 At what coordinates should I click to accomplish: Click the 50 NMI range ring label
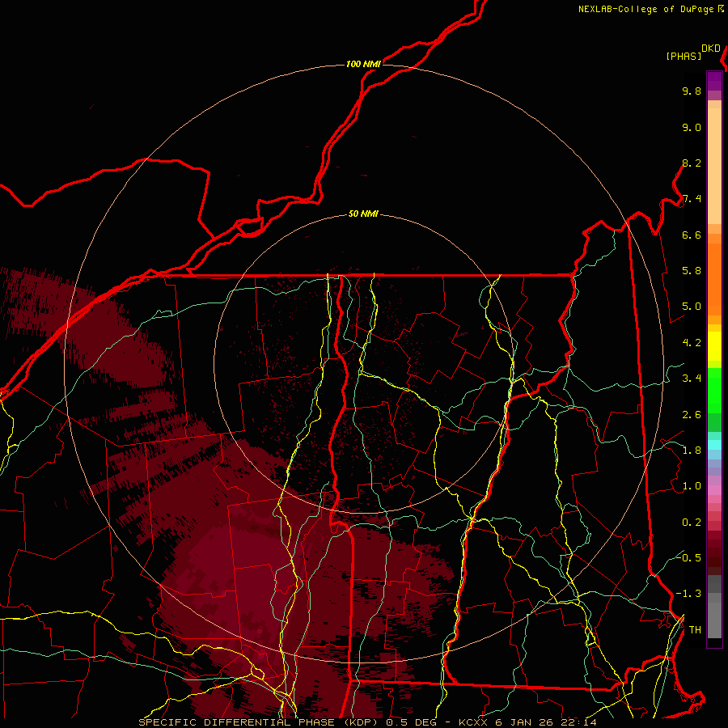(363, 214)
